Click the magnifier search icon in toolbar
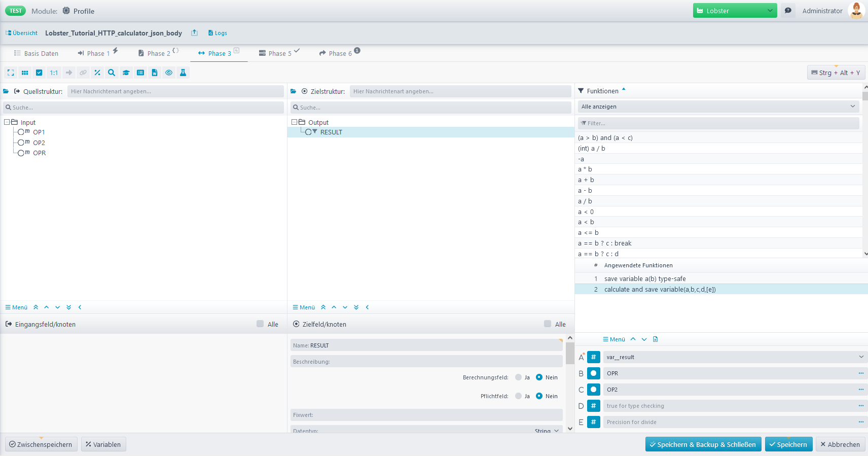This screenshot has width=868, height=456. coord(112,73)
